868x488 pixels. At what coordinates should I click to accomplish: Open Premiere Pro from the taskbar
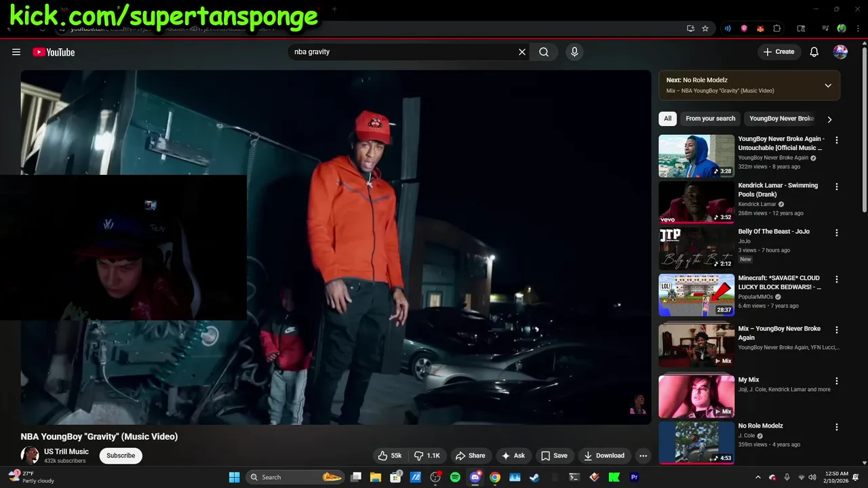point(635,477)
